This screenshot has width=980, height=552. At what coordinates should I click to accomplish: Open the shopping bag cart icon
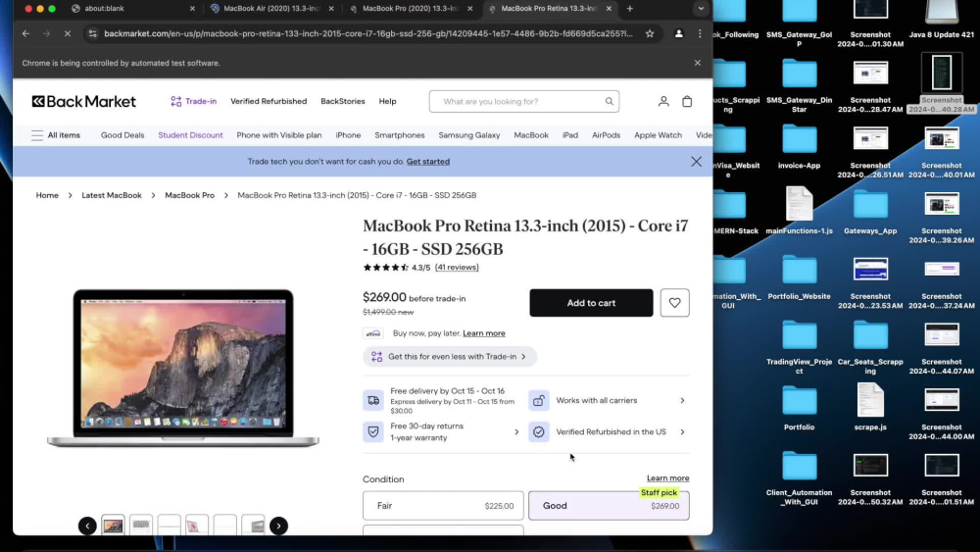coord(687,101)
